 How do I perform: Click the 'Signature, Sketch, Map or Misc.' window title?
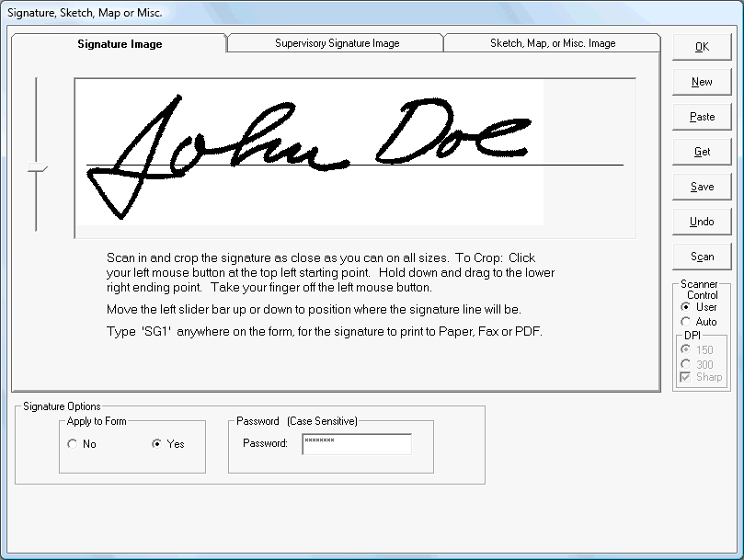(85, 13)
